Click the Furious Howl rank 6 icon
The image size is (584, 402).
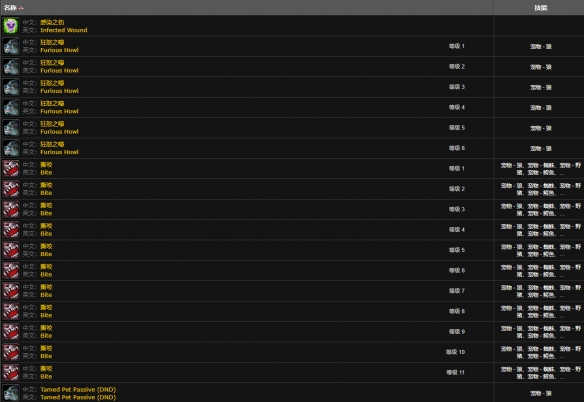coord(11,148)
